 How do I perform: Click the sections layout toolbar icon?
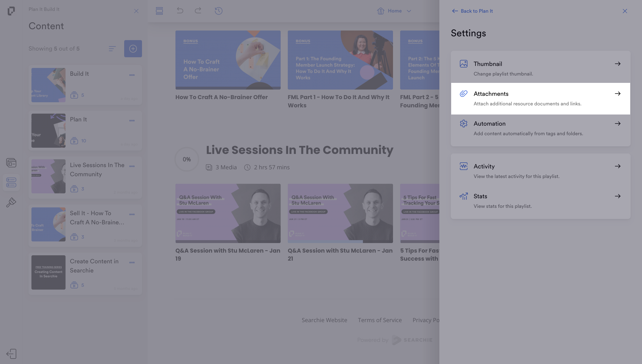pyautogui.click(x=159, y=11)
